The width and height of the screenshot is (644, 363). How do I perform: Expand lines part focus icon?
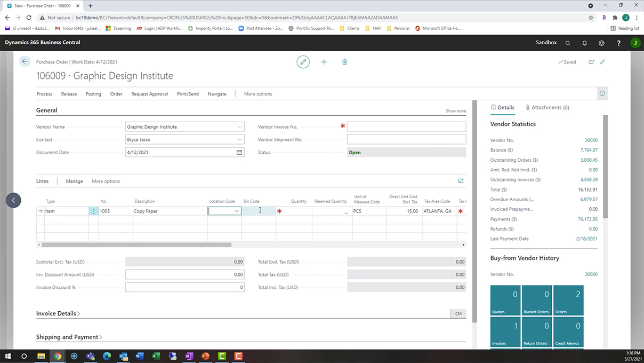pos(461,181)
